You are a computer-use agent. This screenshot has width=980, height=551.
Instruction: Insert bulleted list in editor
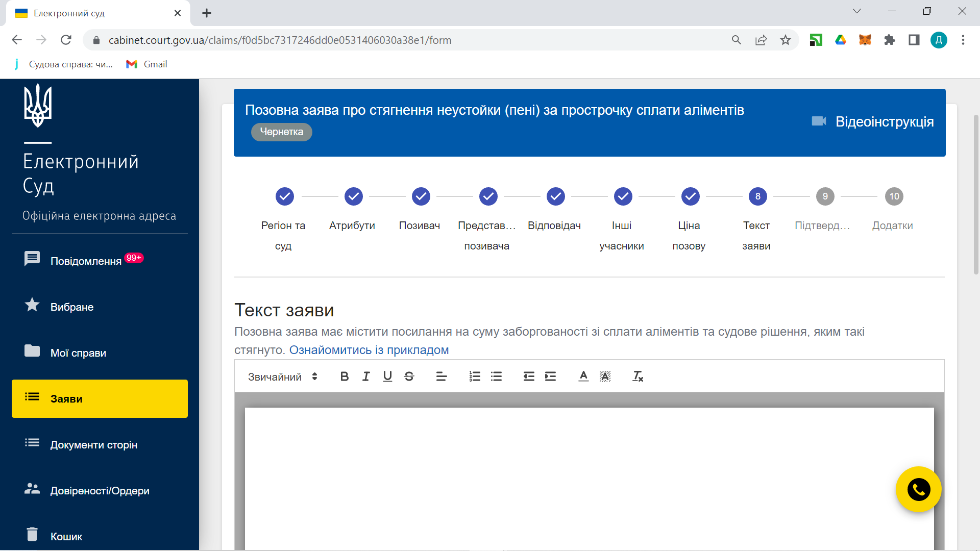(496, 377)
